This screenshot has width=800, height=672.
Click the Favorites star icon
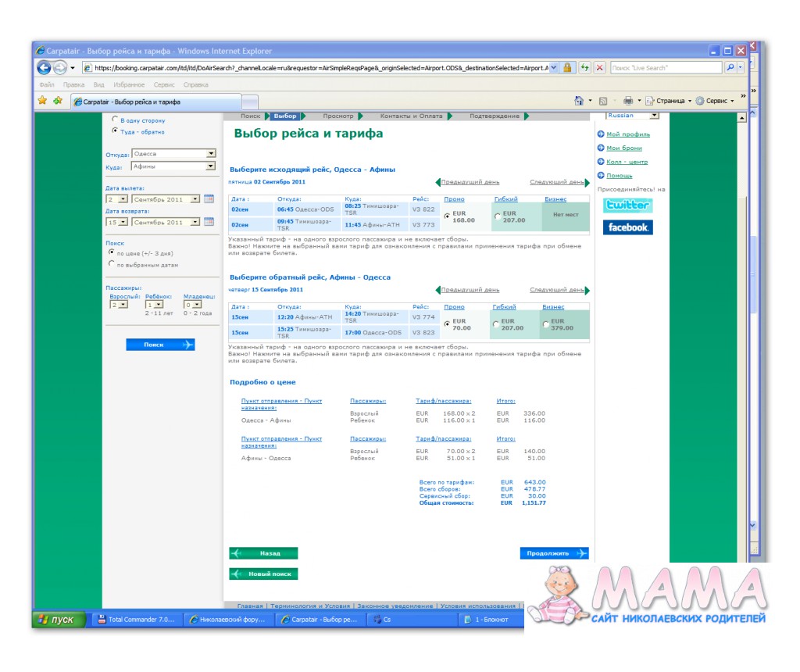click(43, 101)
